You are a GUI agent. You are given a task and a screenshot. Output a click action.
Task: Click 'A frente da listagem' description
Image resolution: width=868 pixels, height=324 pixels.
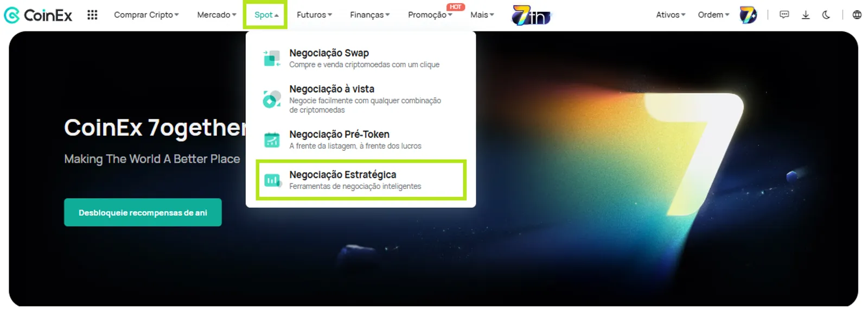coord(355,147)
